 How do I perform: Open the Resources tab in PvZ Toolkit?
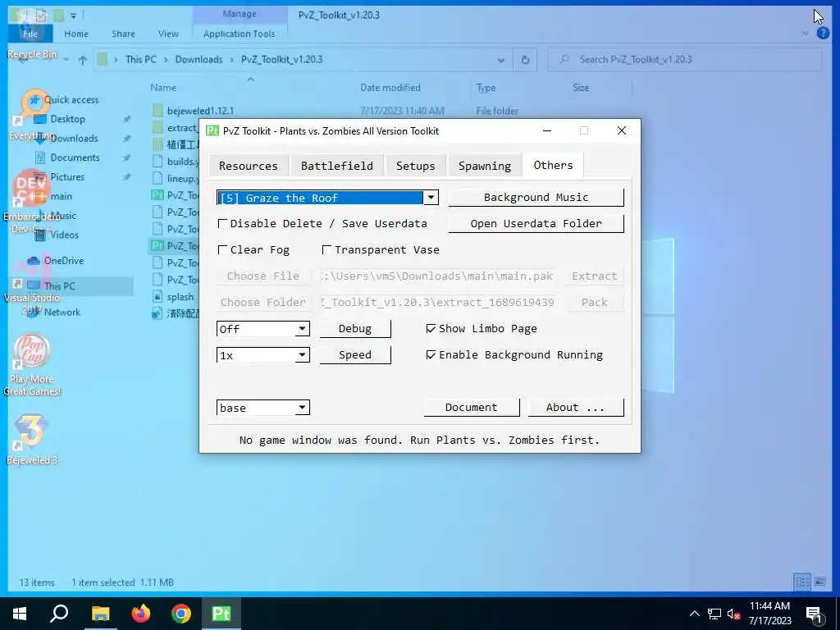(x=248, y=166)
